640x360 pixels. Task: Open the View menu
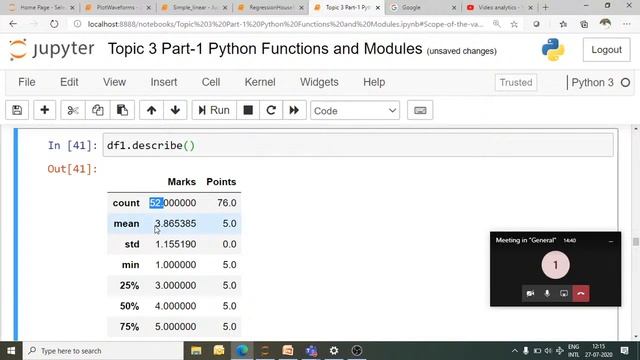114,82
